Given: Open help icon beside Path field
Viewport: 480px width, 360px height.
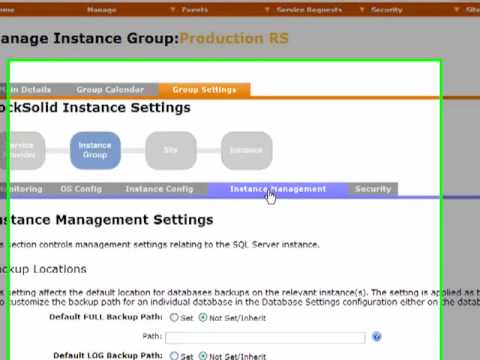Looking at the screenshot, I should click(x=377, y=337).
